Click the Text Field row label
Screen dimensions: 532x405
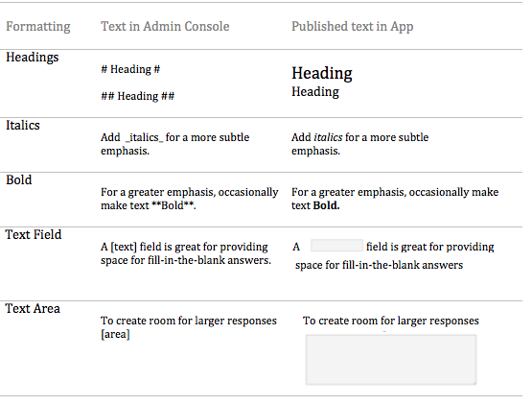coord(34,234)
